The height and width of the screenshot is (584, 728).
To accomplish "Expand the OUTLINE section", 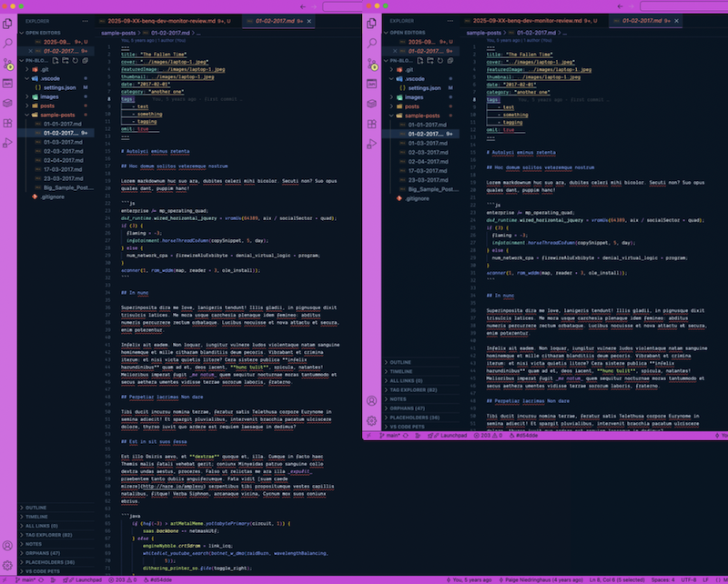I will (x=36, y=508).
